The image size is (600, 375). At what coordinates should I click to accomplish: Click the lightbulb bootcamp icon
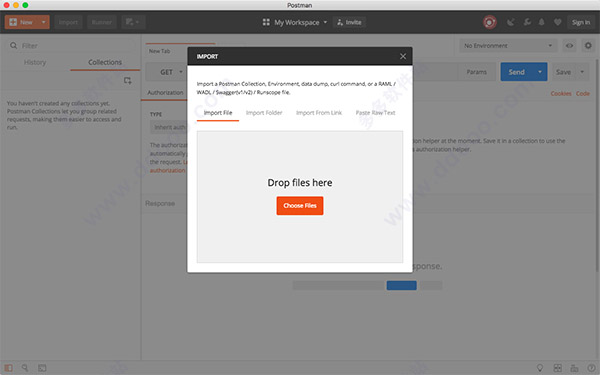540,368
